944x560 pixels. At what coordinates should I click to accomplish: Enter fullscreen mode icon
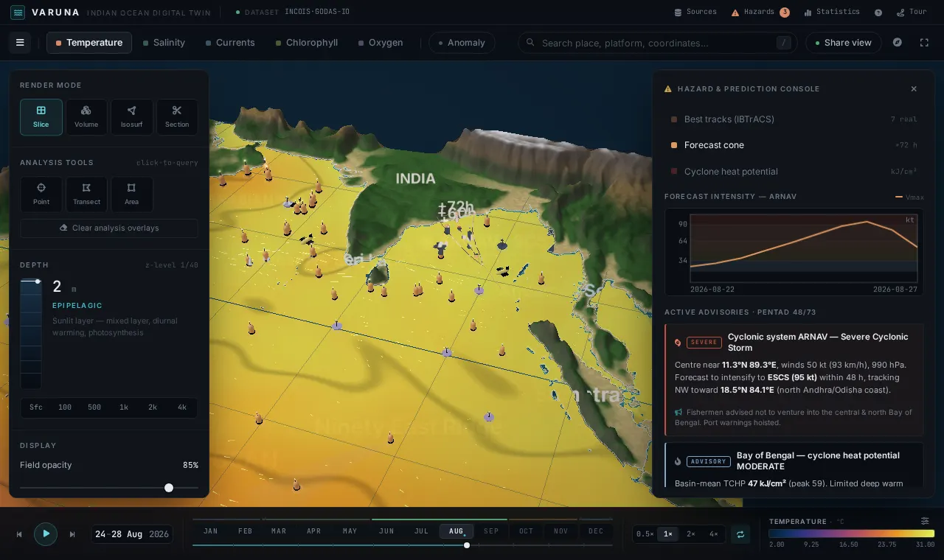tap(924, 43)
